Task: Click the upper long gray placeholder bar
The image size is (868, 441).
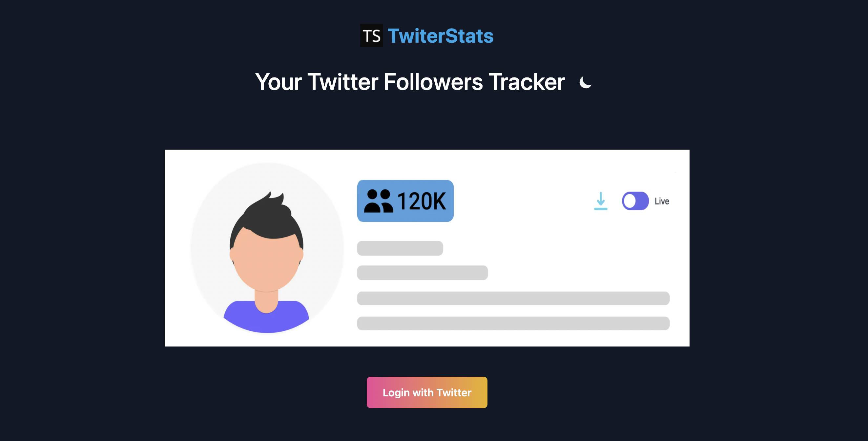Action: [x=513, y=298]
